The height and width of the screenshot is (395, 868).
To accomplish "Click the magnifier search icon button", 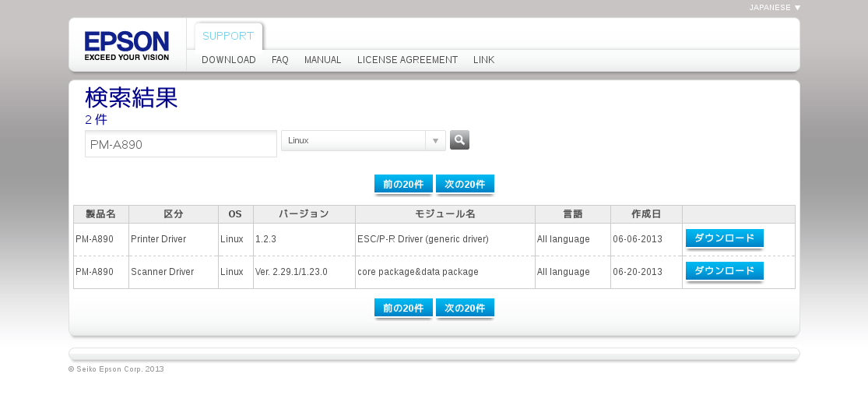I will pyautogui.click(x=459, y=140).
